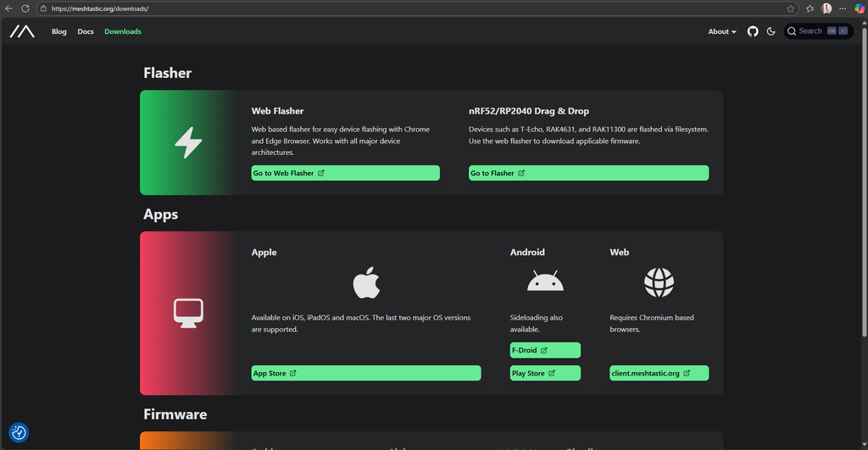
Task: Reload the page with the refresh icon
Action: coord(25,8)
